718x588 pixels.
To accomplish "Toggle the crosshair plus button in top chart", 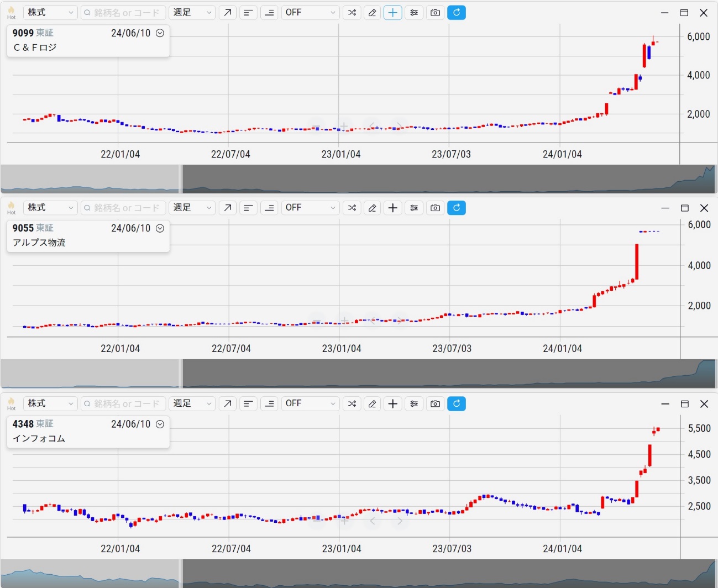I will point(393,13).
